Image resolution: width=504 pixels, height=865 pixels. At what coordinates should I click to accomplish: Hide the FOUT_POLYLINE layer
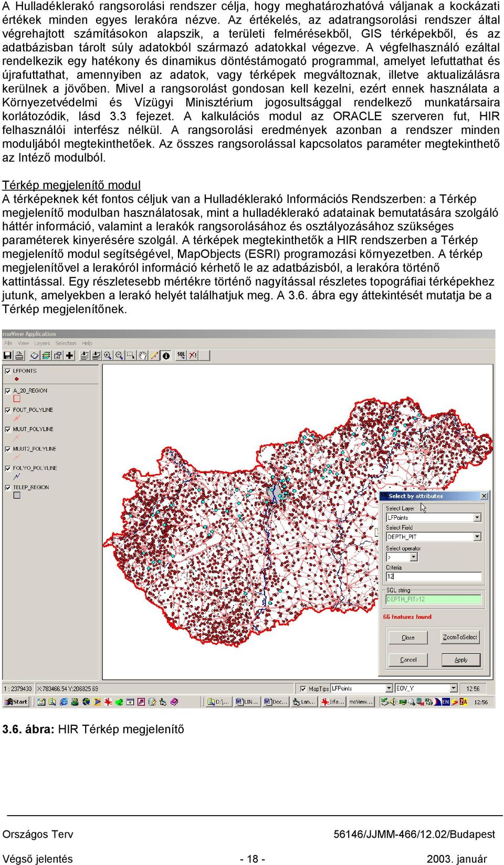pos(8,410)
